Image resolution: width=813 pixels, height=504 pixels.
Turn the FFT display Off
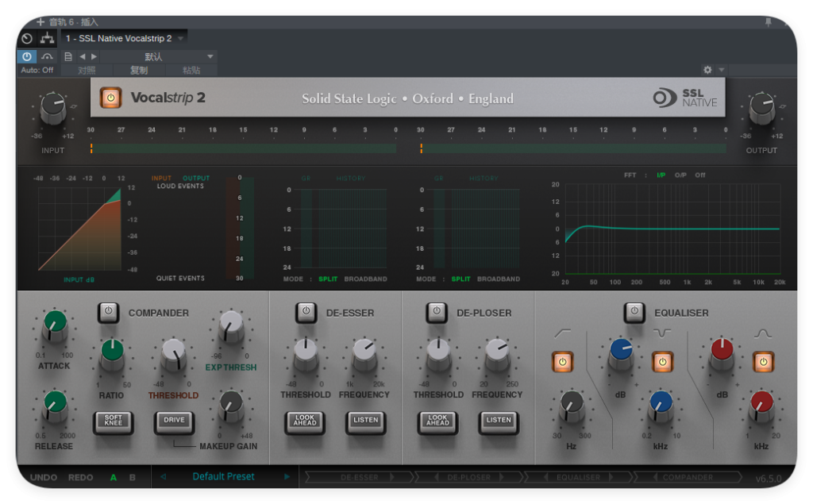pyautogui.click(x=700, y=175)
